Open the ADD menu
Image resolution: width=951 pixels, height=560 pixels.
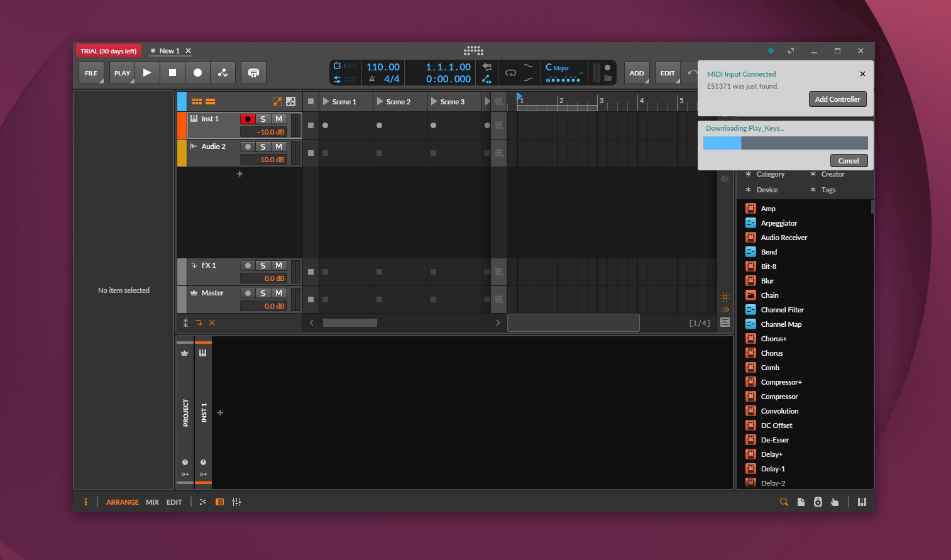637,73
